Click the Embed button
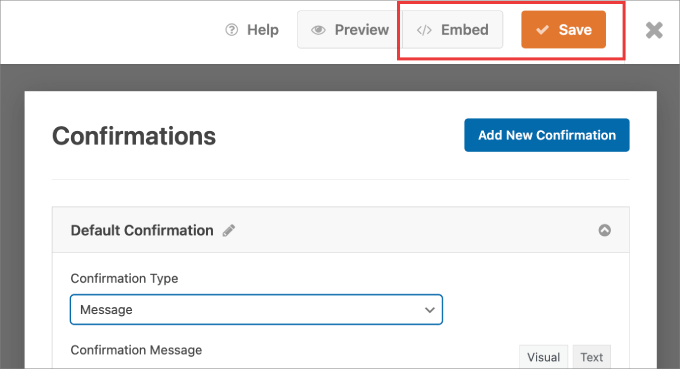 coord(452,29)
